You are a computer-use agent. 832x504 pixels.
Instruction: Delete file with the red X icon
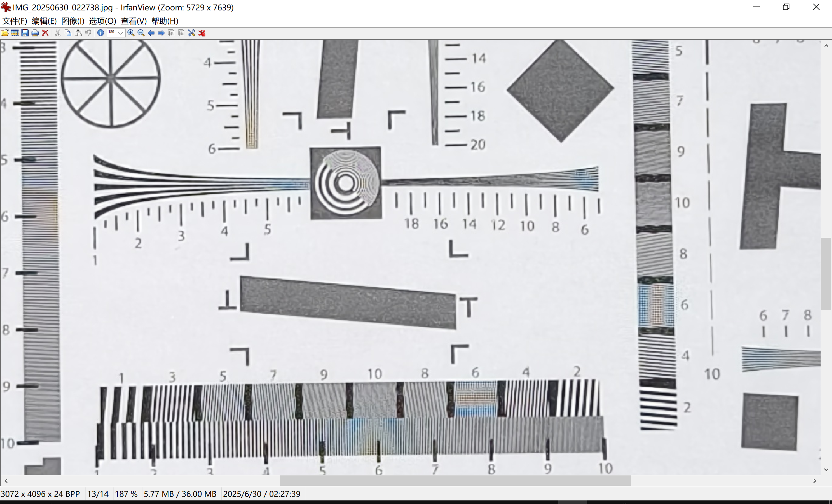pyautogui.click(x=45, y=33)
